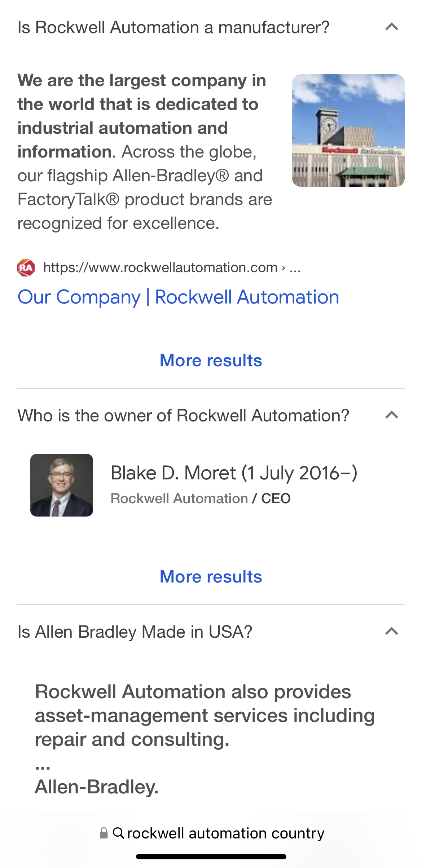
Task: Select the bolded snippet about industrial automation
Action: pos(141,116)
